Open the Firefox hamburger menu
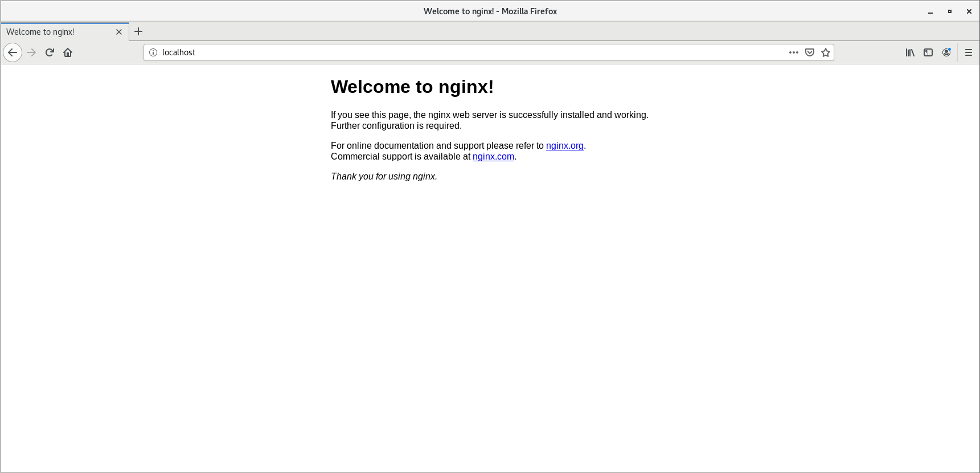This screenshot has height=473, width=980. (969, 52)
